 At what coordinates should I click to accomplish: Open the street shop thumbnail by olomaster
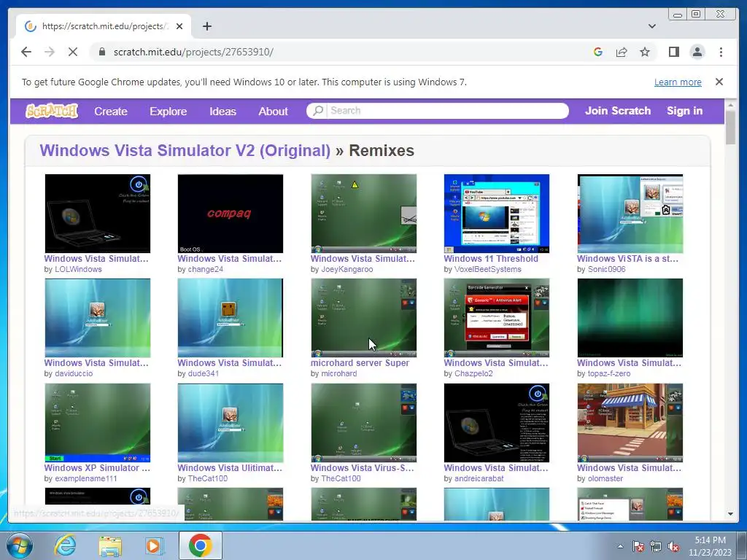[630, 423]
